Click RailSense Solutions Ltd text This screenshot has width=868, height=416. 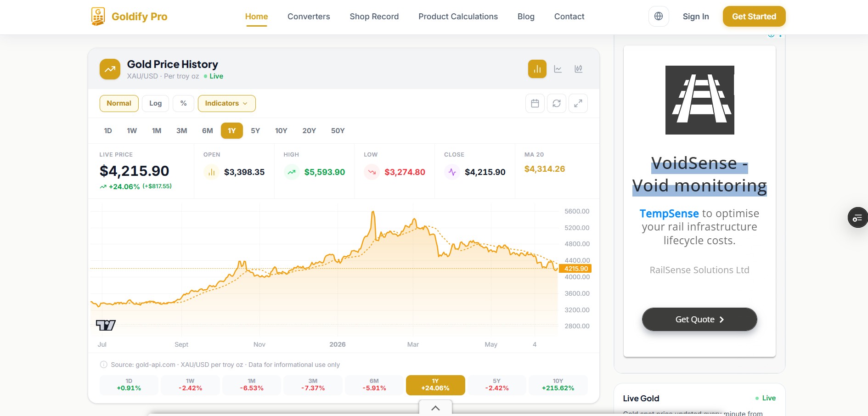[699, 270]
